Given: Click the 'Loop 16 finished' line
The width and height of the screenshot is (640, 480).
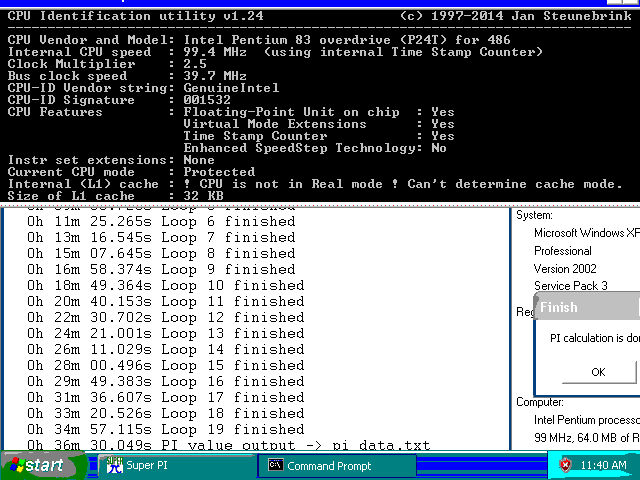Looking at the screenshot, I should click(x=166, y=381).
